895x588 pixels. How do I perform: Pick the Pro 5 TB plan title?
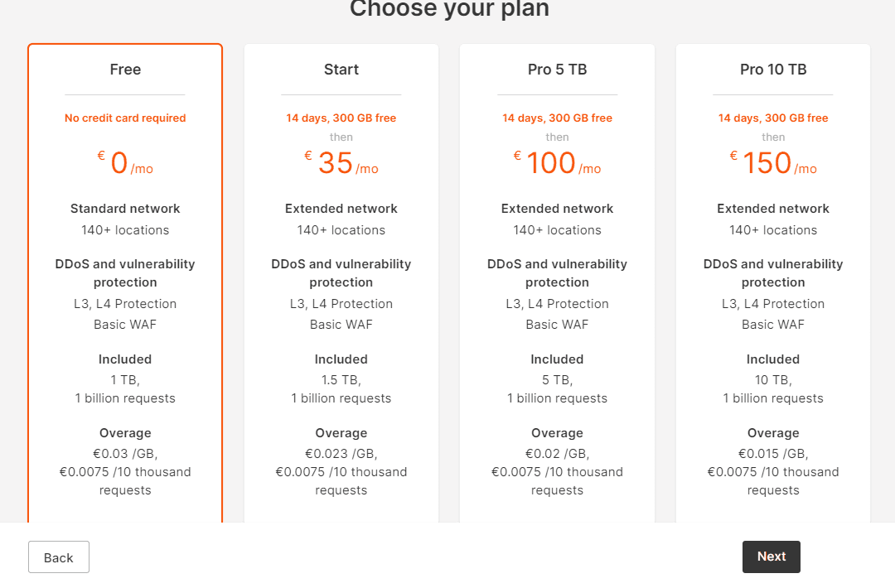click(557, 70)
